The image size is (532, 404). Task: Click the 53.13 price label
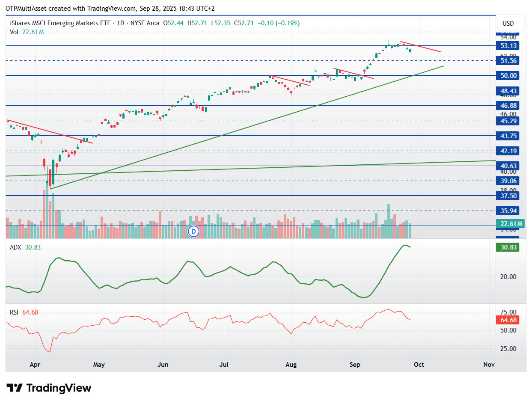[508, 46]
